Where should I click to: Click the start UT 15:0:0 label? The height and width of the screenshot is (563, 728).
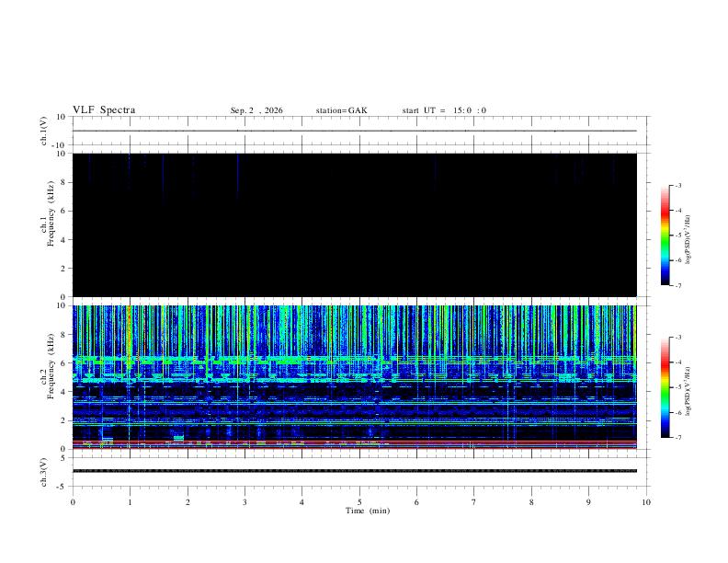(x=444, y=110)
